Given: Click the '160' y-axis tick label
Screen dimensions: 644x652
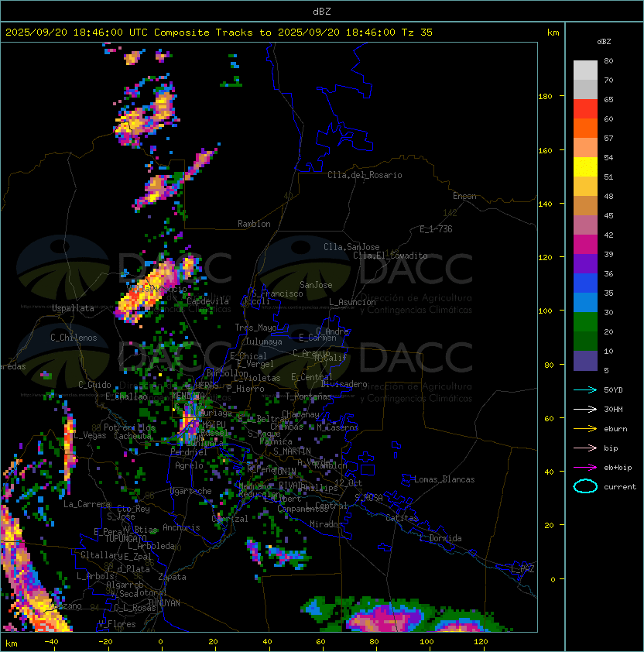Looking at the screenshot, I should pos(545,150).
